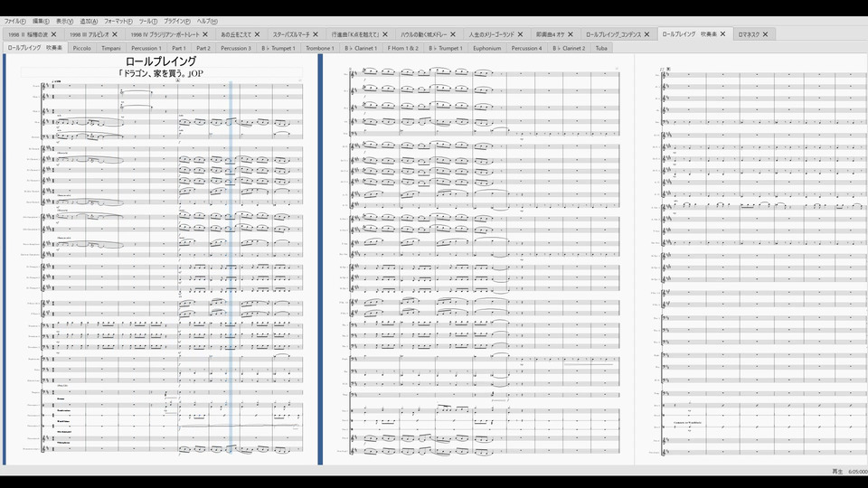Open the 表示(V) menu
Image resolution: width=868 pixels, height=488 pixels.
point(65,21)
